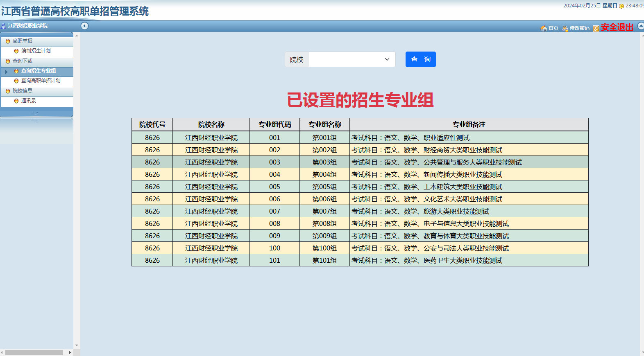The image size is (644, 356).
Task: Click the code cell 005
Action: 274,187
